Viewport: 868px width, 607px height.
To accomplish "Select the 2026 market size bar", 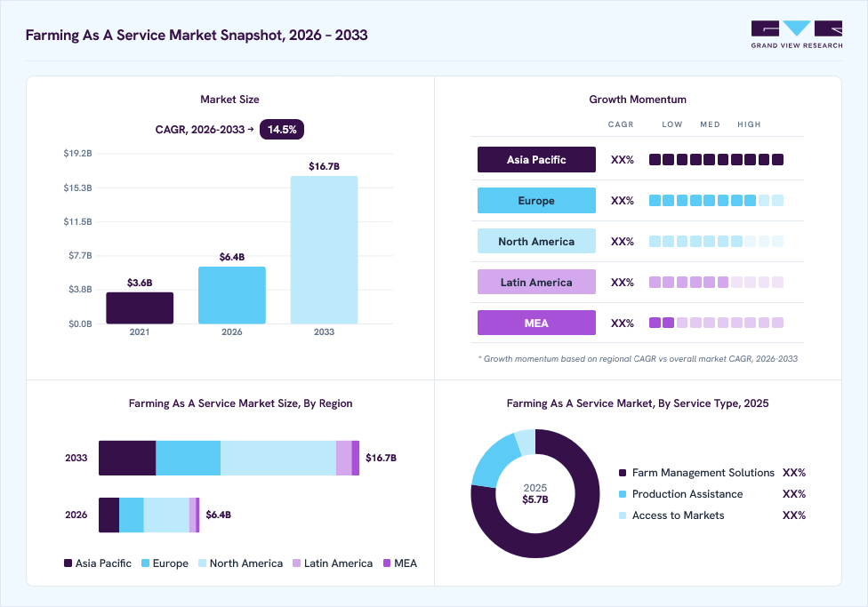I will pos(232,295).
